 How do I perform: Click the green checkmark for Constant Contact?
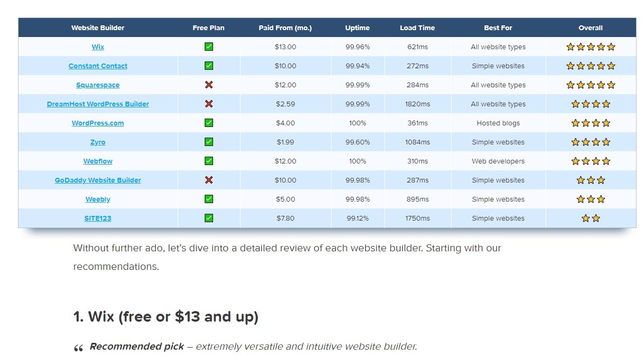point(209,66)
